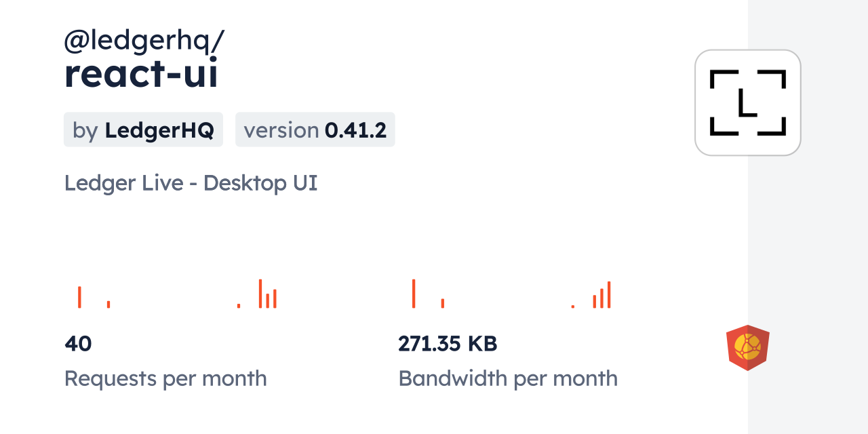Click the Ledger bracket logo icon
This screenshot has height=434, width=868.
click(747, 102)
